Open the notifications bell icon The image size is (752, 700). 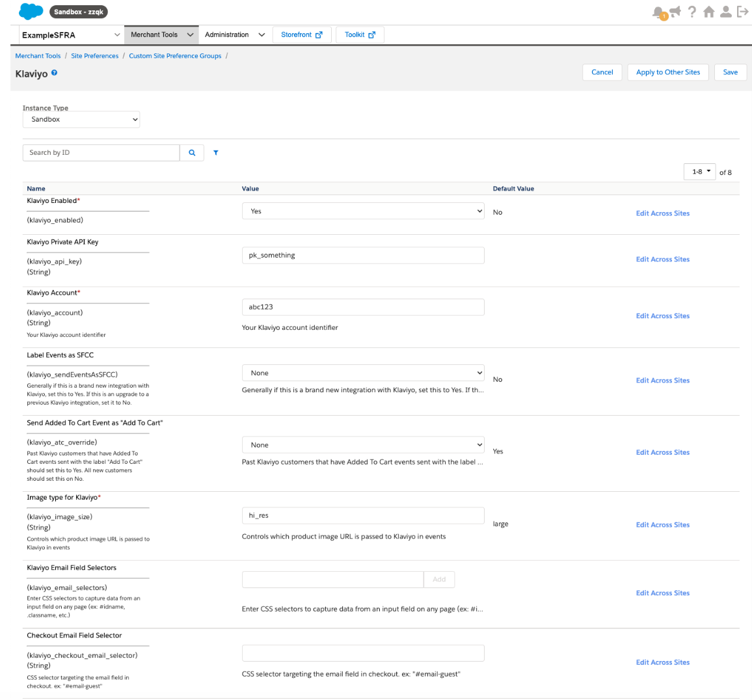coord(658,12)
